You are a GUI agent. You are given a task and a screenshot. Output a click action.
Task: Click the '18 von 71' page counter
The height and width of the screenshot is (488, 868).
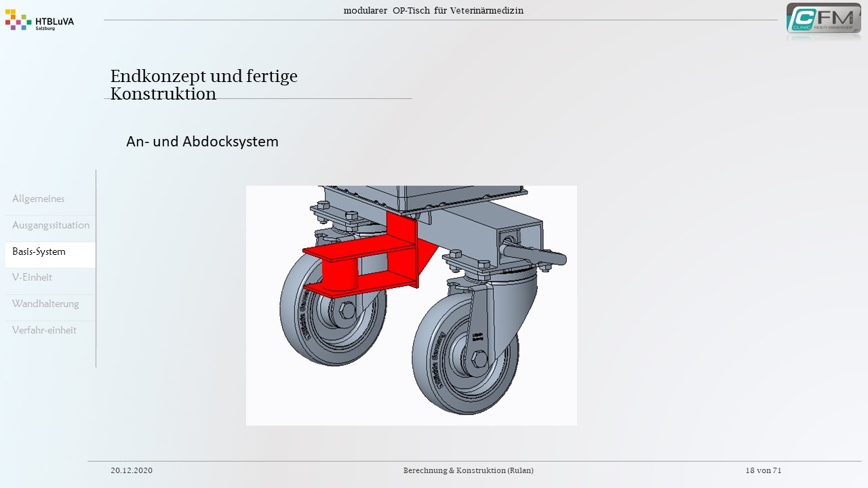pos(763,470)
